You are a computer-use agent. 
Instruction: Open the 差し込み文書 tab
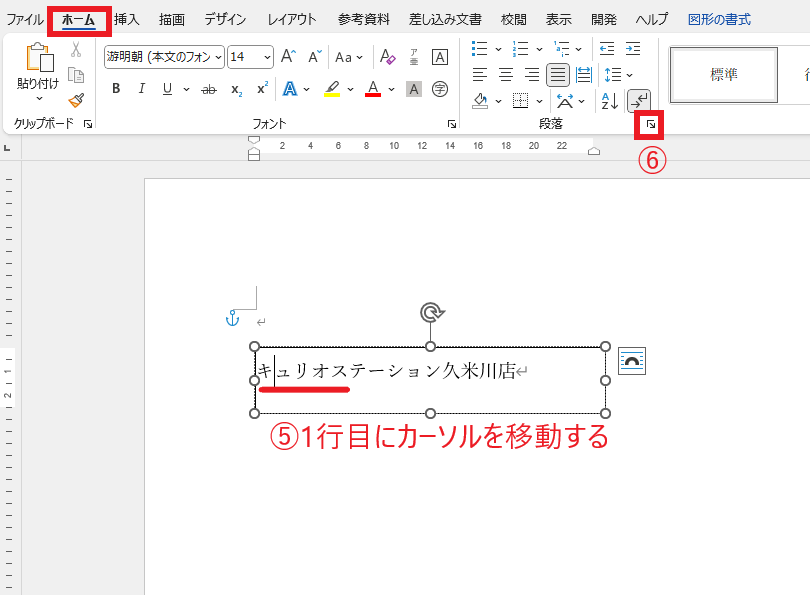445,20
